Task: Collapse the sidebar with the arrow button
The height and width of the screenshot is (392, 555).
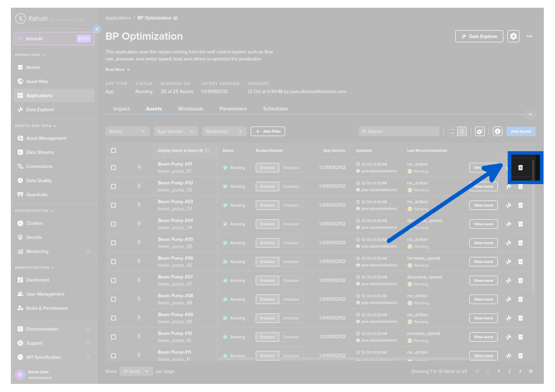Action: [97, 29]
